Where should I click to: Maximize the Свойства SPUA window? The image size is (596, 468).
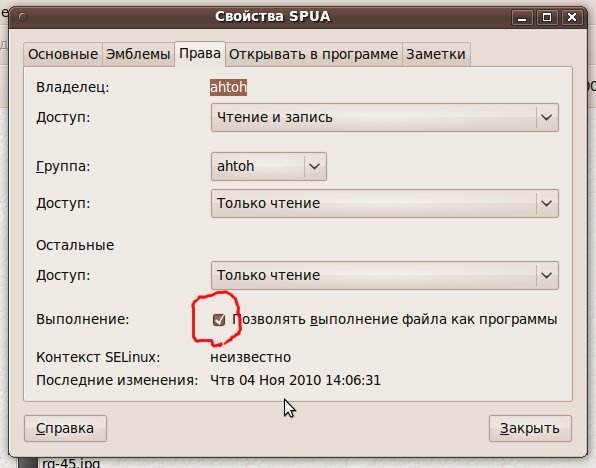tap(547, 17)
